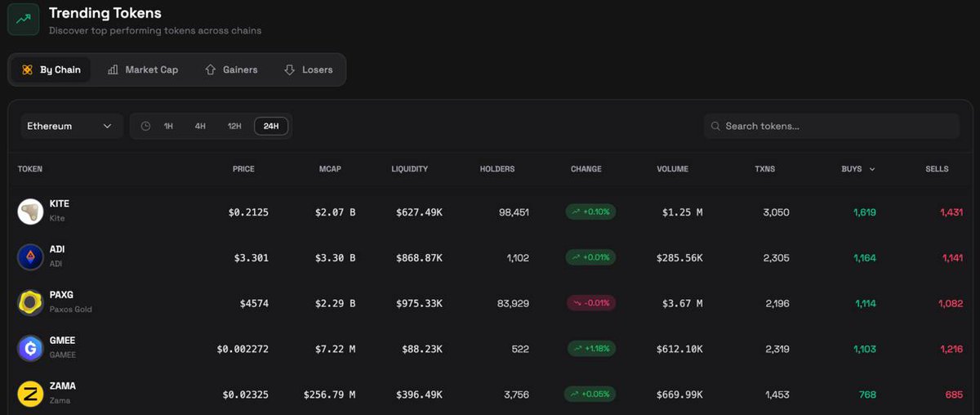
Task: Sort by CHANGE column header
Action: pos(586,169)
